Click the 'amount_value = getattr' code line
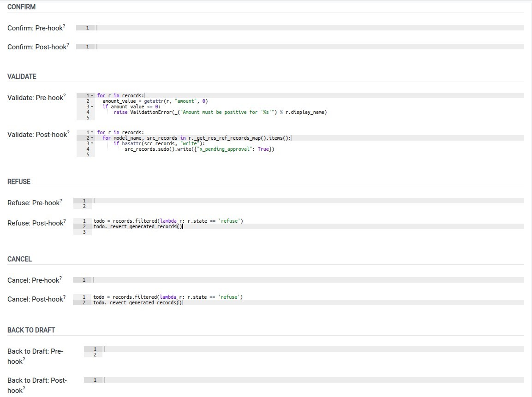 tap(155, 101)
